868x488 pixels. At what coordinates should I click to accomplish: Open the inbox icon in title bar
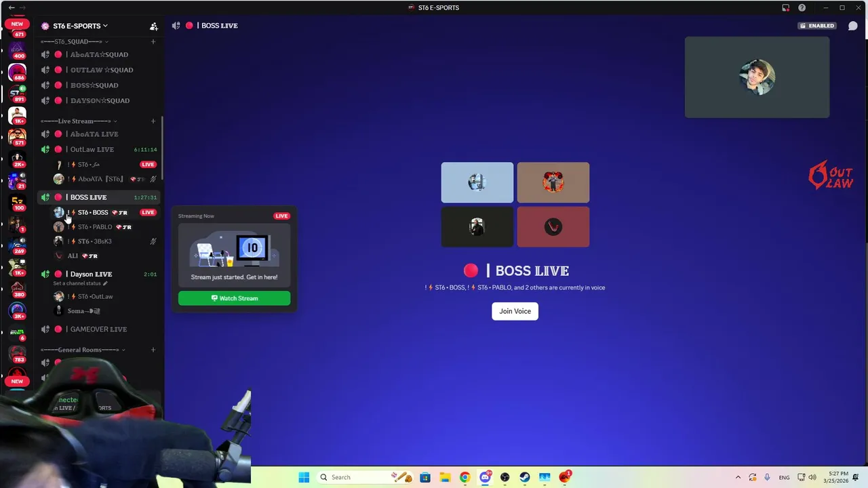tap(785, 7)
